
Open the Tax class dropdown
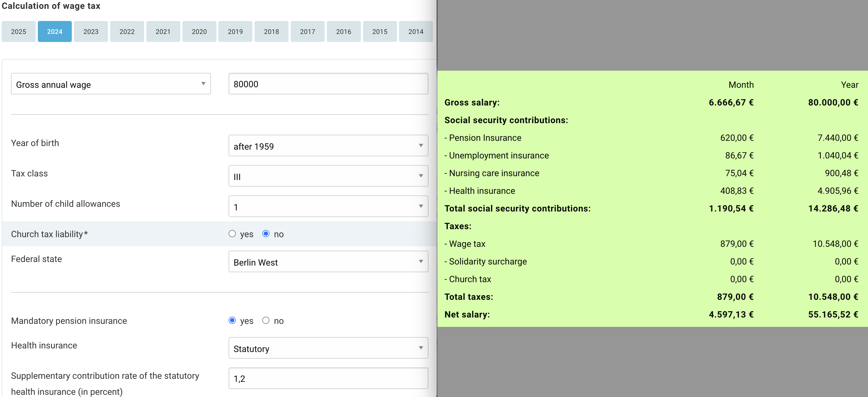328,176
